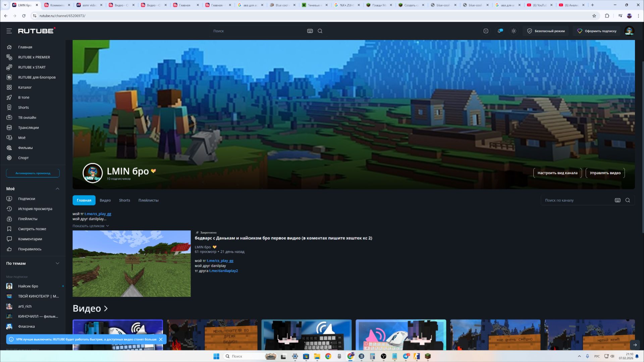Click the Windows taskbar Поиск search box
Screen dimensions: 644x362
(x=251, y=356)
